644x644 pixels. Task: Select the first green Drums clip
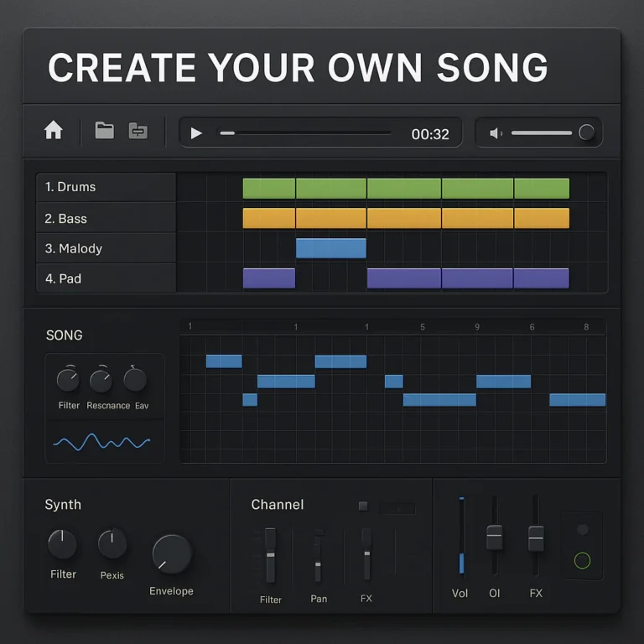pos(269,189)
